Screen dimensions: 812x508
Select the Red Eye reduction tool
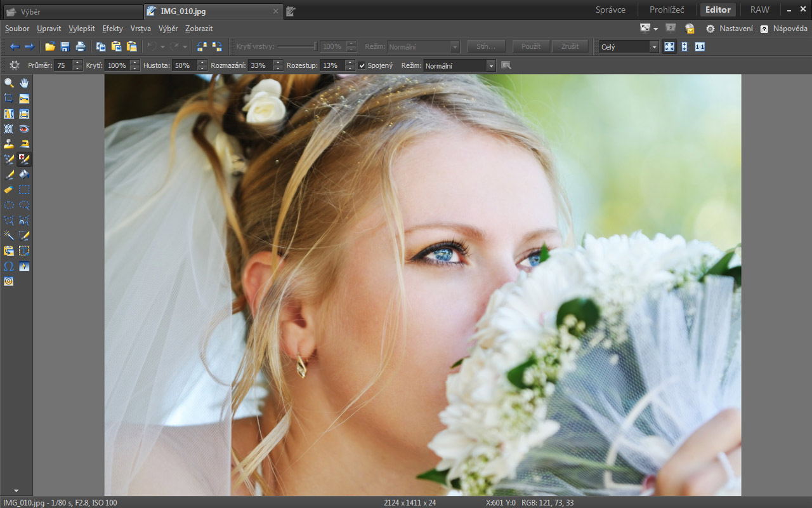click(x=24, y=129)
